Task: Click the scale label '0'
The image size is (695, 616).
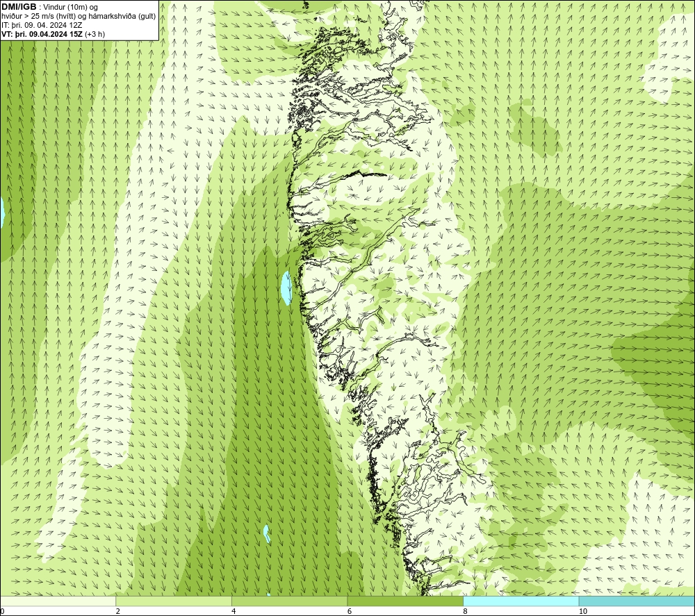Action: point(2,611)
